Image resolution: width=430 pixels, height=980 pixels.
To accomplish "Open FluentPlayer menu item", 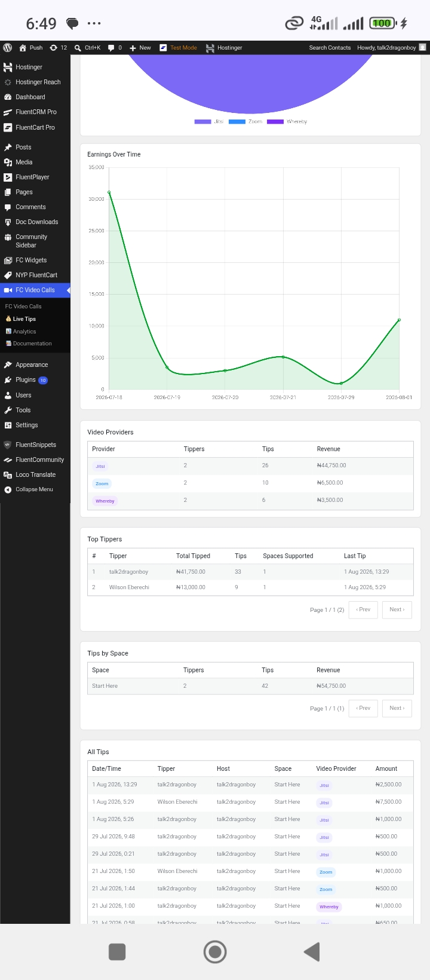I will [32, 177].
